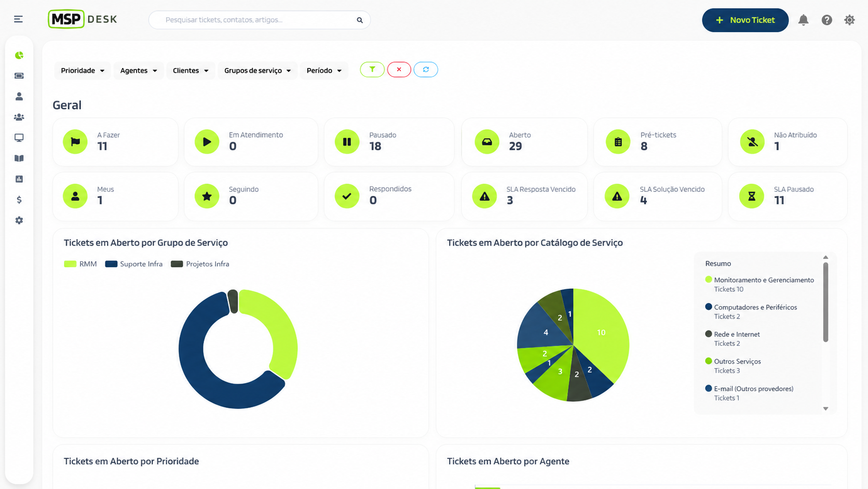Open the single contact sidebar icon
This screenshot has height=489, width=868.
(19, 96)
